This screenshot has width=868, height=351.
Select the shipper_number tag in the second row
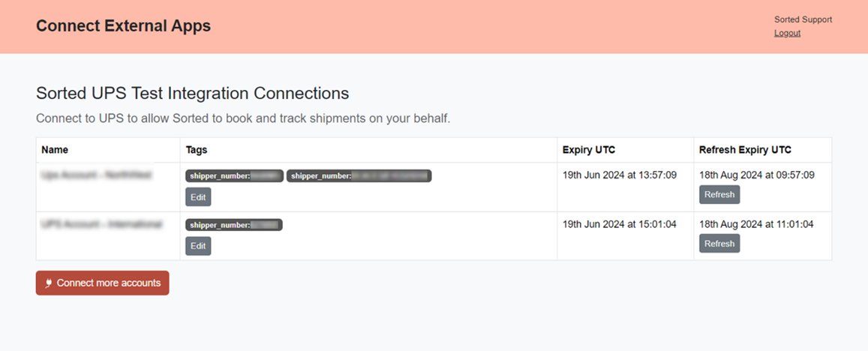[234, 225]
